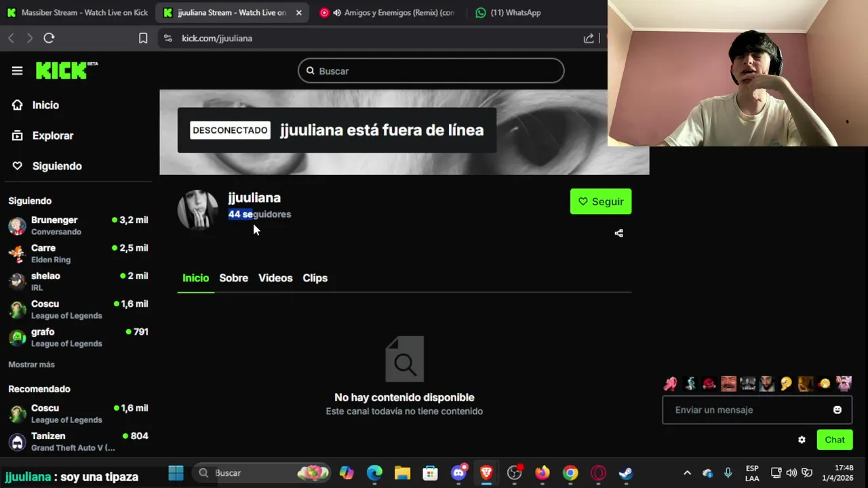Open File Explorer from taskbar
Screen dimensions: 868x488
click(402, 472)
